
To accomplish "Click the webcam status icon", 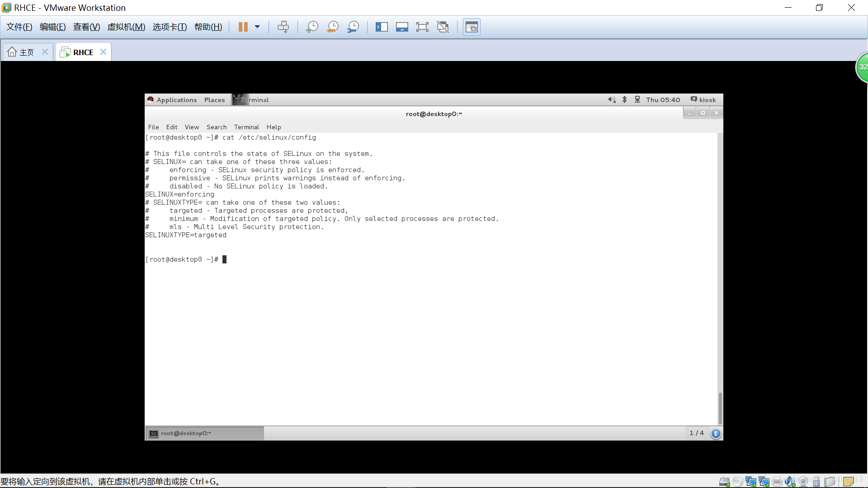I will pos(803,482).
